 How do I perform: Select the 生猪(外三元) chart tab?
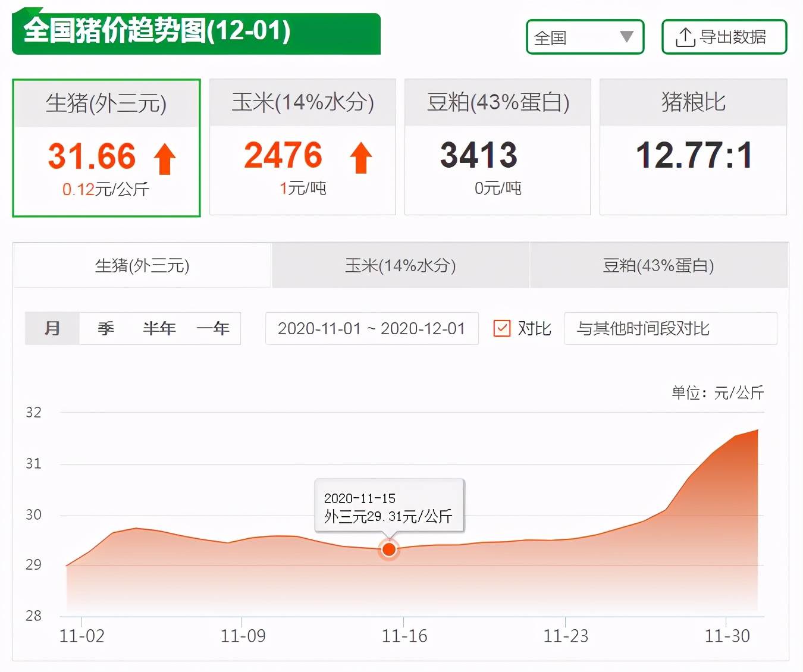click(142, 265)
